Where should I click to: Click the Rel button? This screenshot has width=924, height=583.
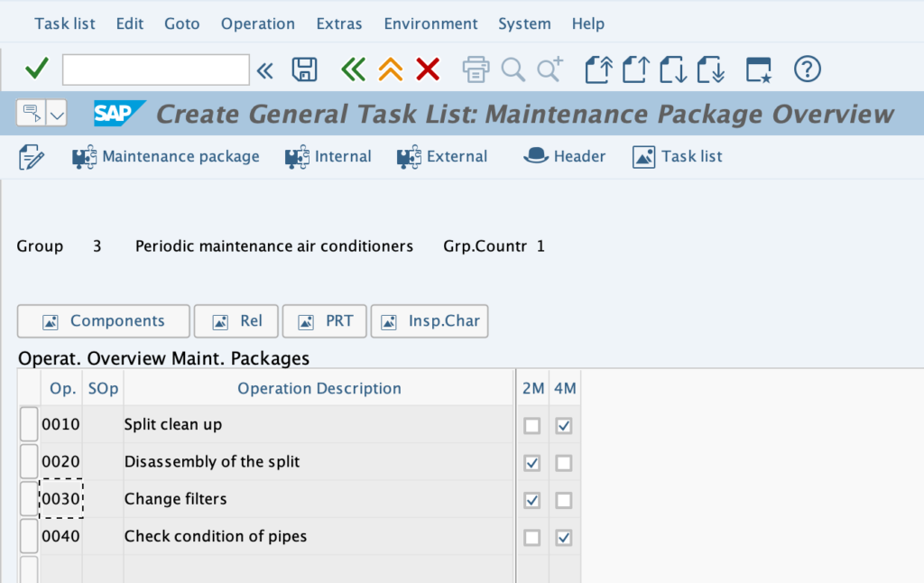click(x=236, y=321)
